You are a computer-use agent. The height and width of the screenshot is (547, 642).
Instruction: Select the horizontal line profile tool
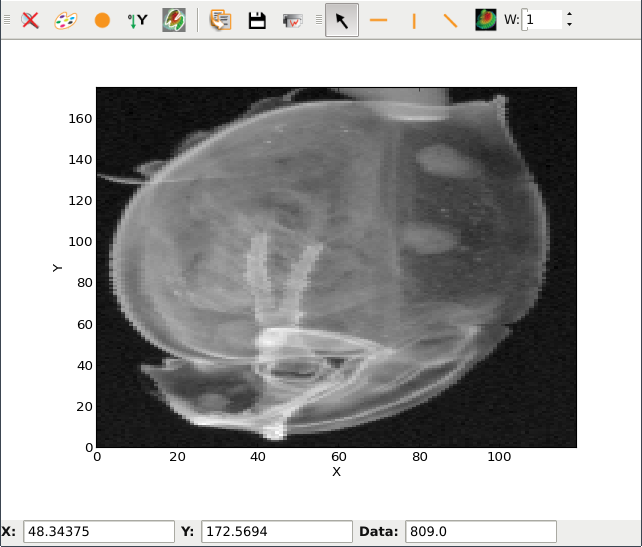pyautogui.click(x=378, y=20)
